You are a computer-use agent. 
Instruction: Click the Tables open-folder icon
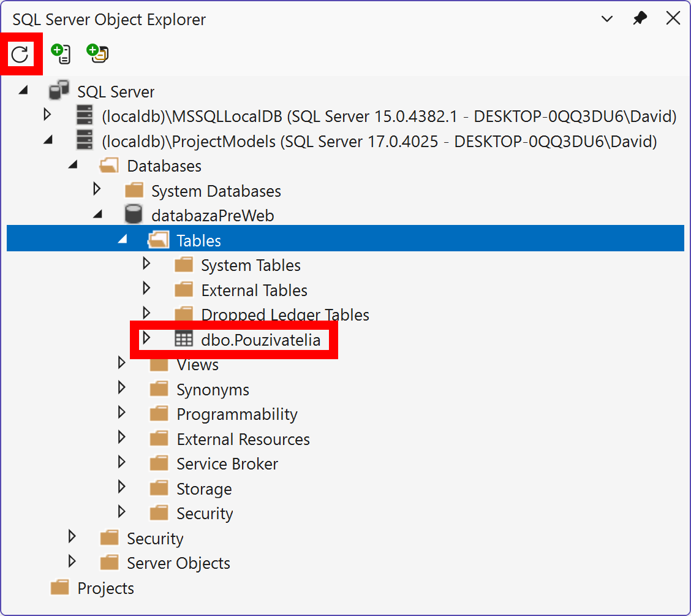pyautogui.click(x=158, y=240)
